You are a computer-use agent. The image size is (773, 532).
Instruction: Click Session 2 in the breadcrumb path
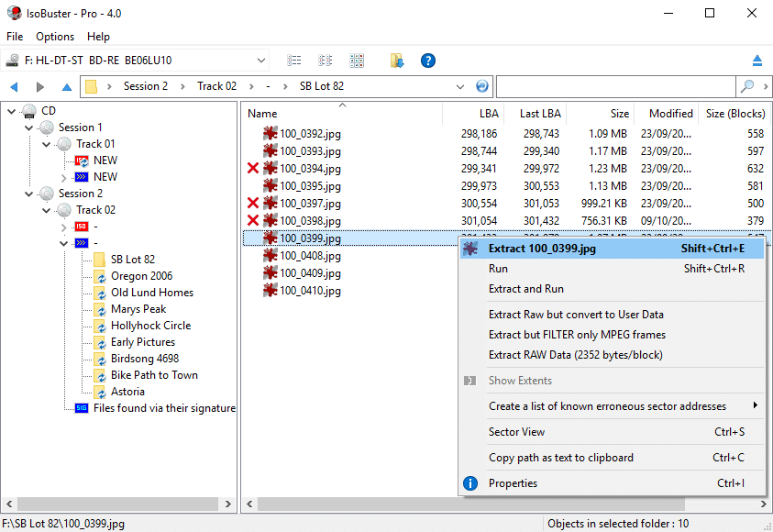tap(146, 86)
